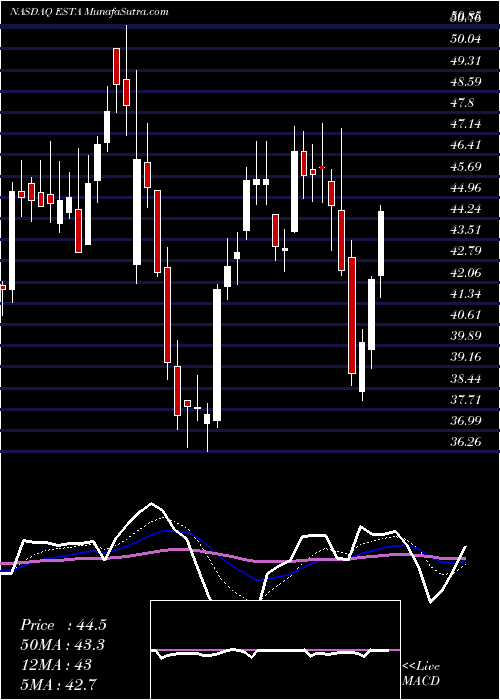Click the 50MA : 43.3 readout
The height and width of the screenshot is (700, 500).
[x=63, y=645]
